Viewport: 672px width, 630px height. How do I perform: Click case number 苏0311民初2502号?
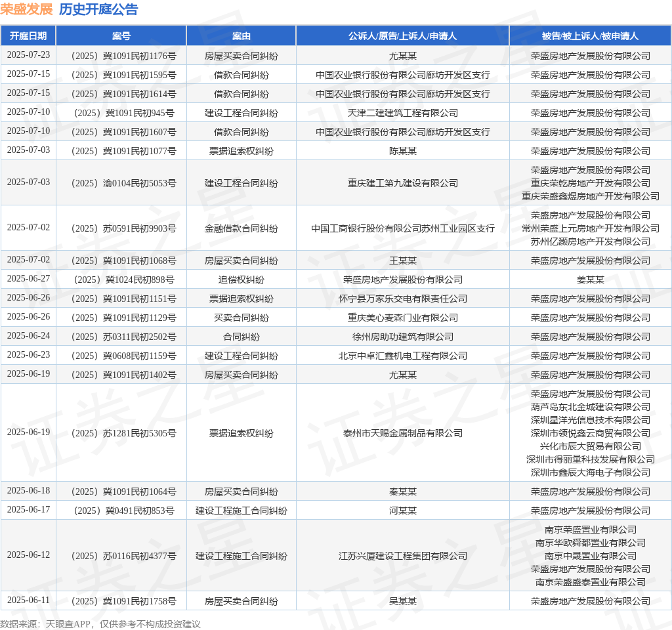pyautogui.click(x=139, y=337)
